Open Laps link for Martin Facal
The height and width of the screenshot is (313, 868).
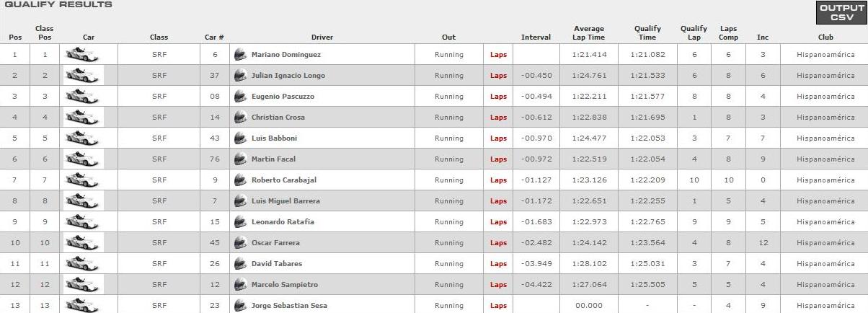498,159
